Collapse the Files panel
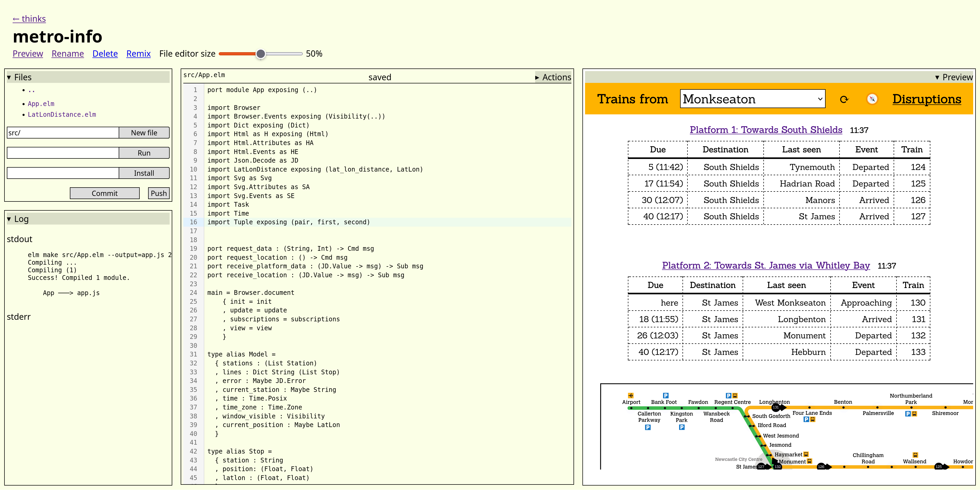 (x=23, y=77)
